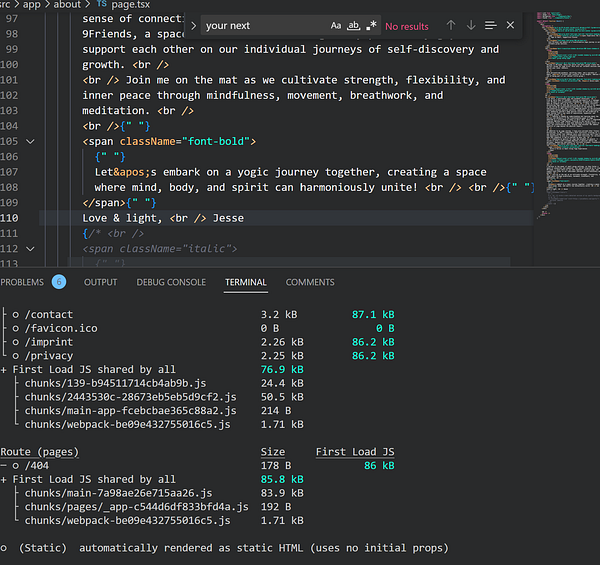Viewport: 600px width, 565px height.
Task: Go to previous match arrow
Action: [x=451, y=25]
